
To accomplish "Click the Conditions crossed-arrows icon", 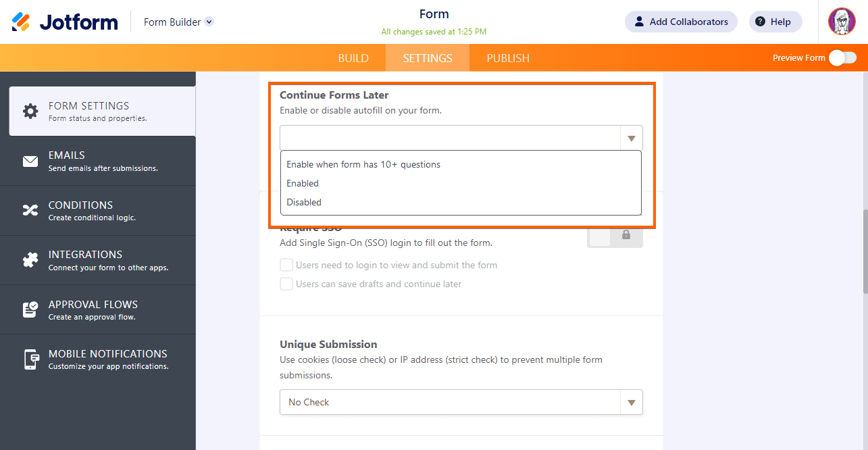I will 30,211.
